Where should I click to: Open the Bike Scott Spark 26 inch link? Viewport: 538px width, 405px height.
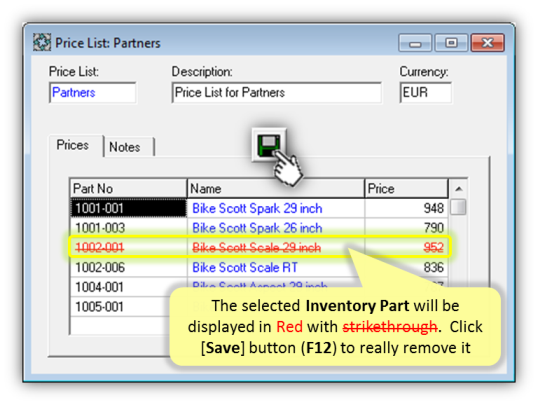[257, 228]
